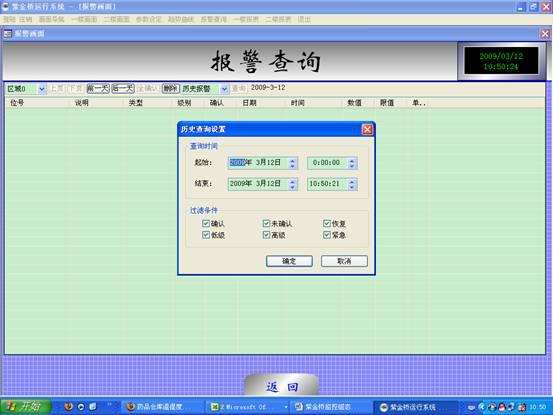553x415 pixels.
Task: Click the 前一天 previous day button
Action: (x=98, y=88)
